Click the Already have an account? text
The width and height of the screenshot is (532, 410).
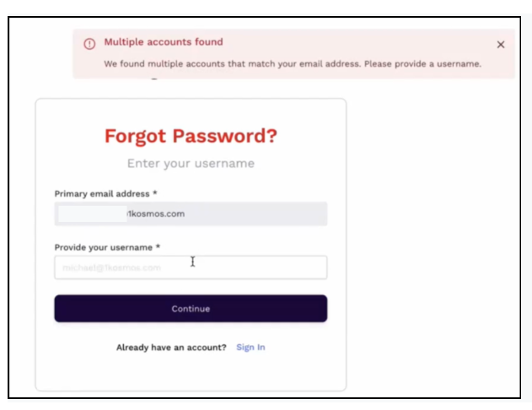pyautogui.click(x=171, y=348)
